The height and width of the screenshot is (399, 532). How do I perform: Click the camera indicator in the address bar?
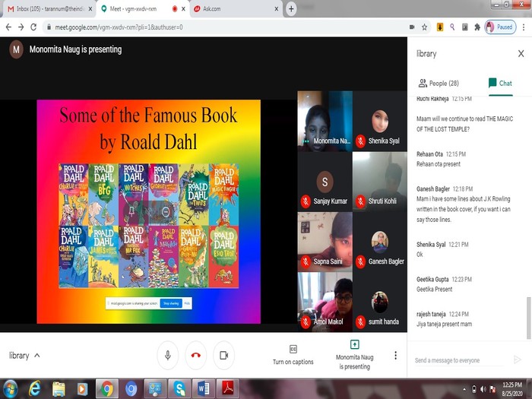[x=412, y=27]
